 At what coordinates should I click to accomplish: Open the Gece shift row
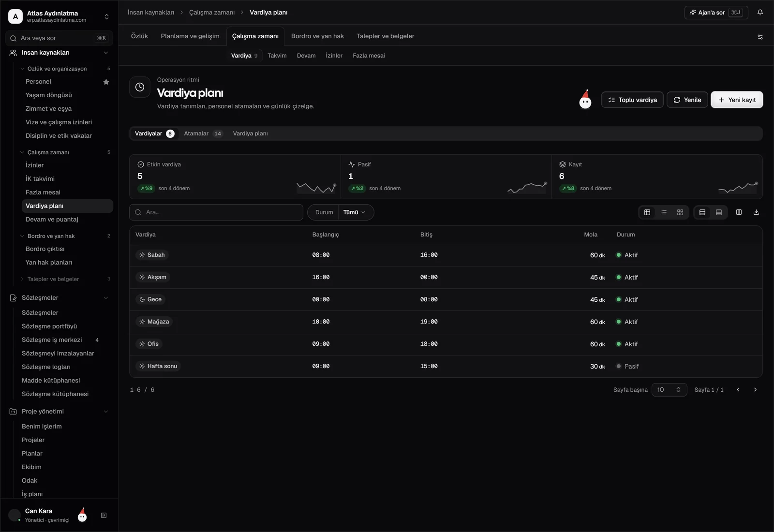click(446, 300)
